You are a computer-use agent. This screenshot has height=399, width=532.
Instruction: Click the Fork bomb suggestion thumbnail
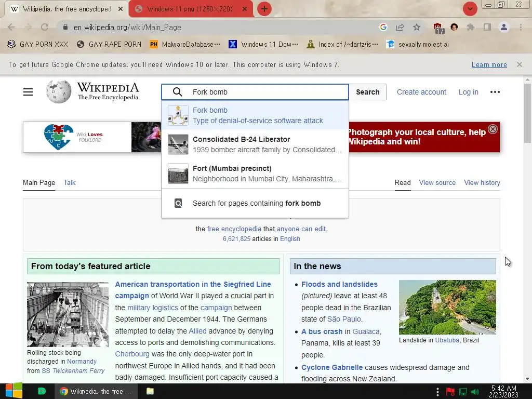pos(178,115)
